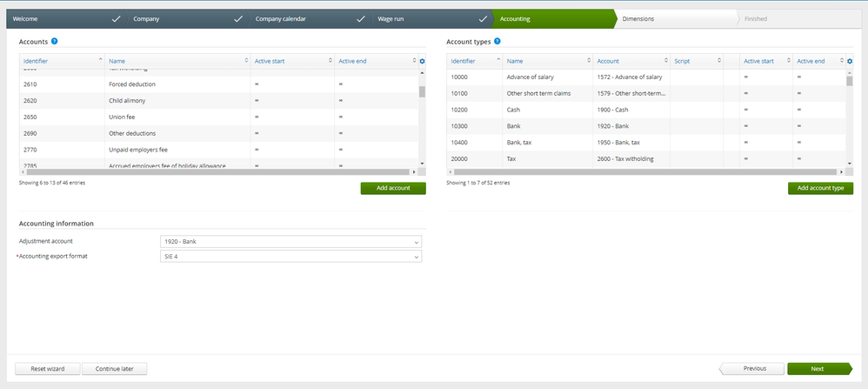Viewport: 868px width, 389px height.
Task: Click the Add account type button
Action: pyautogui.click(x=820, y=188)
